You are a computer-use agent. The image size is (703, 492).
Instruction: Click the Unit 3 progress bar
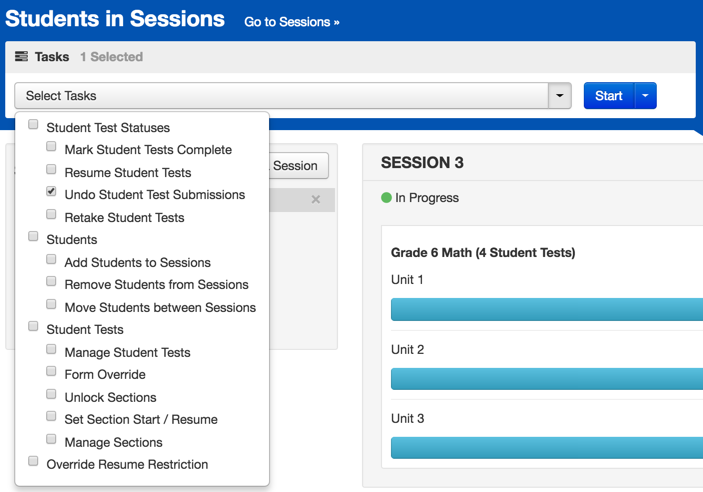pyautogui.click(x=546, y=447)
